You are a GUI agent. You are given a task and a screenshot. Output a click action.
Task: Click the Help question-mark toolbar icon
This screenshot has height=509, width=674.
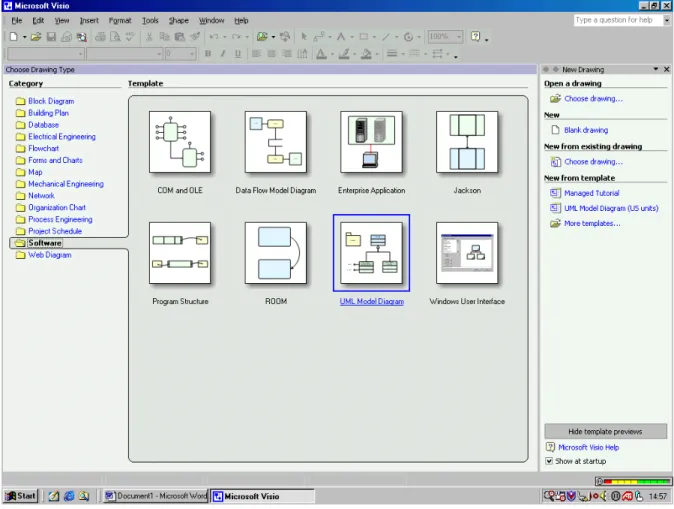coord(475,37)
